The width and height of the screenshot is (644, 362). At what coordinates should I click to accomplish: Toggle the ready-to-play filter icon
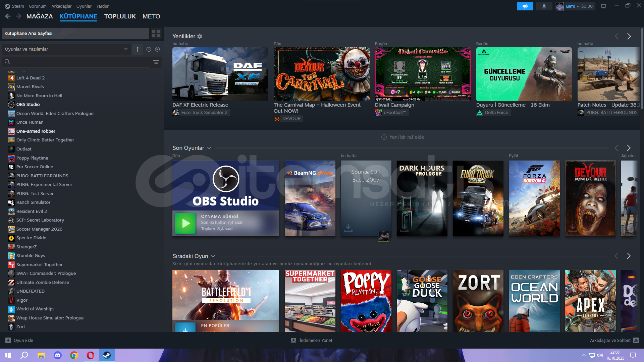click(x=157, y=49)
